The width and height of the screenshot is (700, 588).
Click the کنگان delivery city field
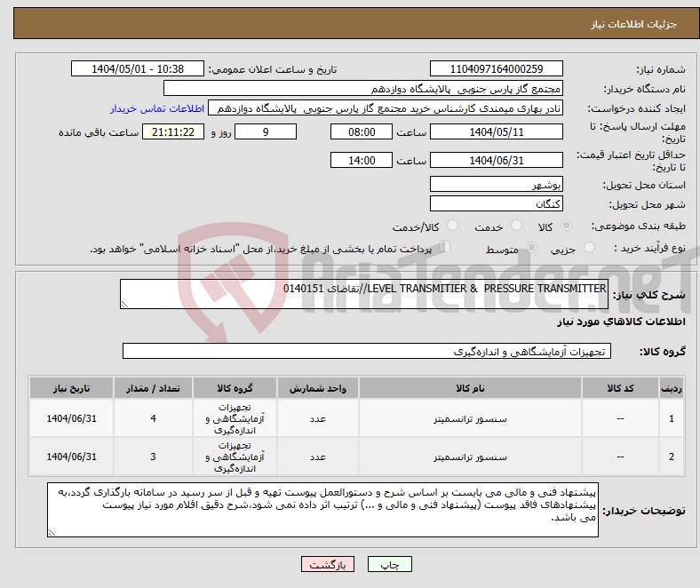(497, 203)
